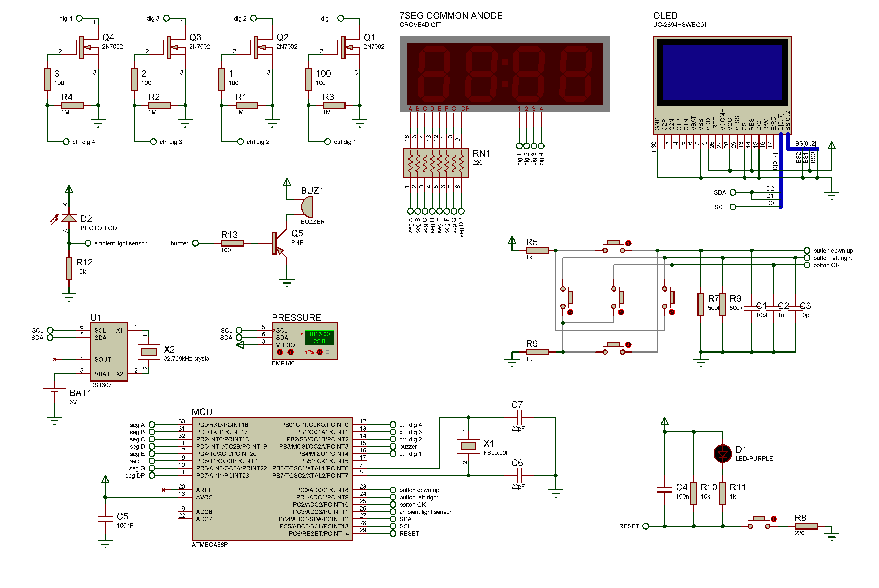Click the 'PB3/MOSI/OC2A/PCINT3' pin label

click(313, 446)
